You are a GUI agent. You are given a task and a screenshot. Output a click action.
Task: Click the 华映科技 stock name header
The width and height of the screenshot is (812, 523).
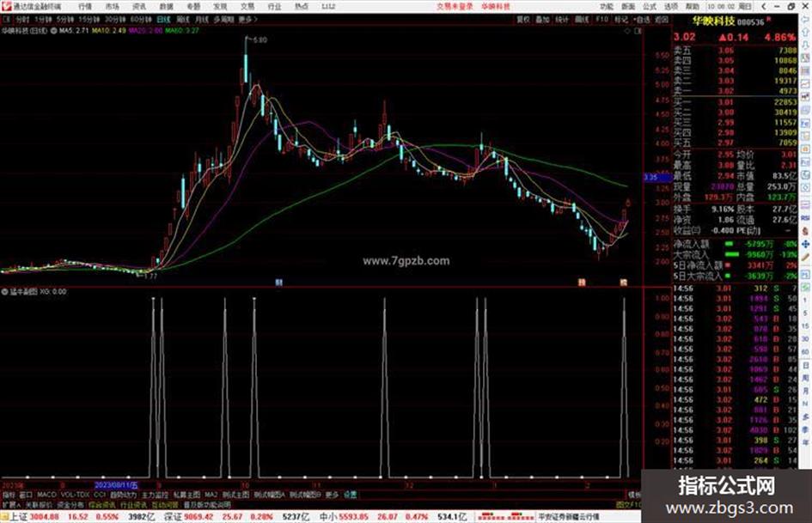(x=713, y=21)
